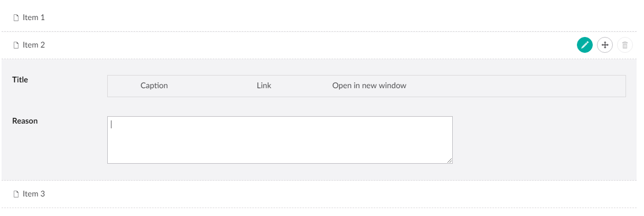Click the Item 3 text label

[34, 194]
